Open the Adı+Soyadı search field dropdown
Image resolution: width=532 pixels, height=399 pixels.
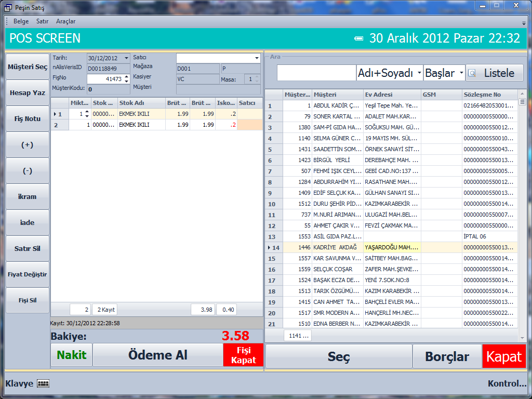pos(419,73)
